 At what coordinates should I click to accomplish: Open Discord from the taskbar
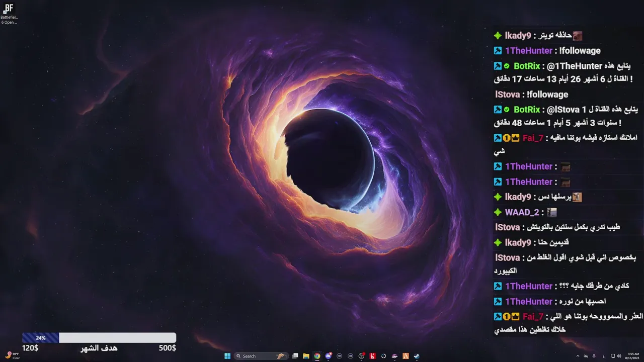pyautogui.click(x=329, y=356)
